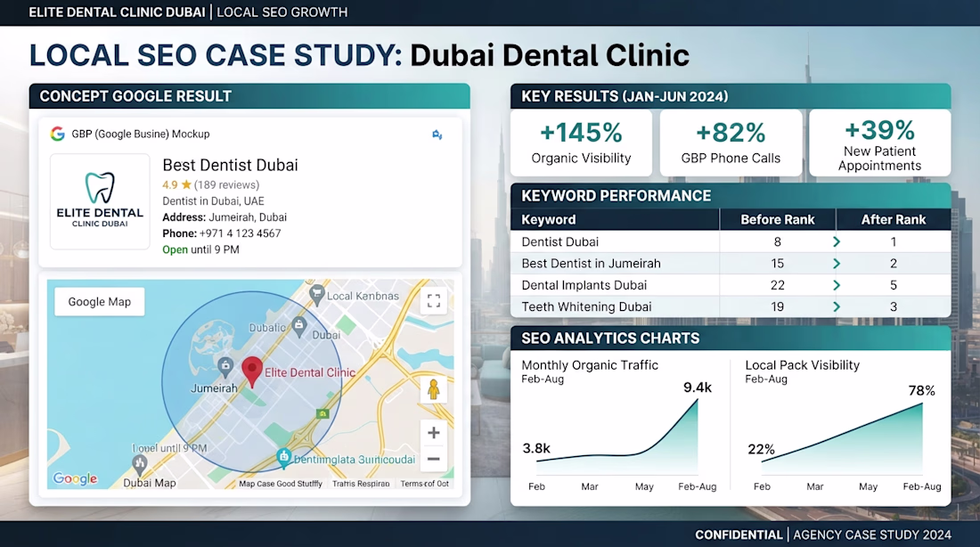The image size is (980, 547).
Task: Toggle fullscreen map view icon
Action: 434,301
